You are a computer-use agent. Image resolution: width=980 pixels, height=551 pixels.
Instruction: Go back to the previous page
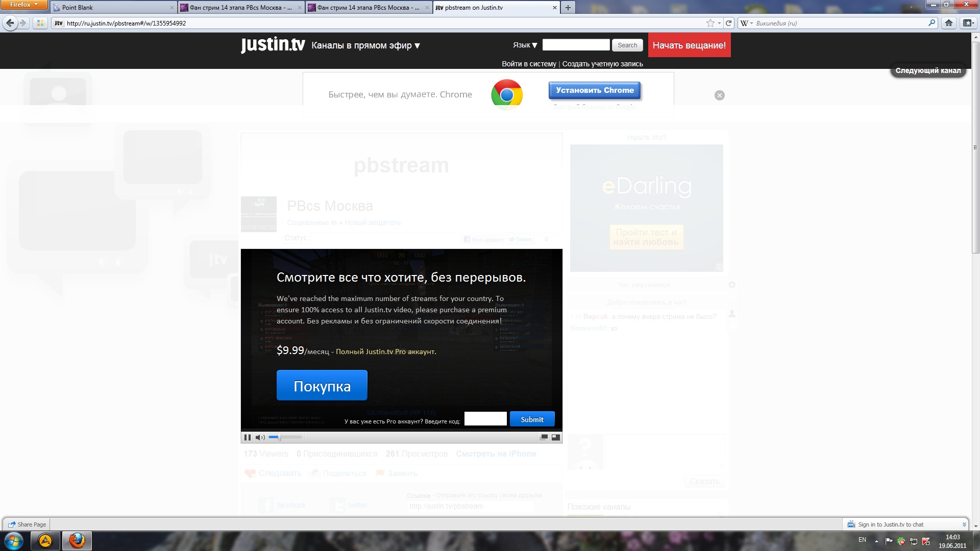coord(10,23)
